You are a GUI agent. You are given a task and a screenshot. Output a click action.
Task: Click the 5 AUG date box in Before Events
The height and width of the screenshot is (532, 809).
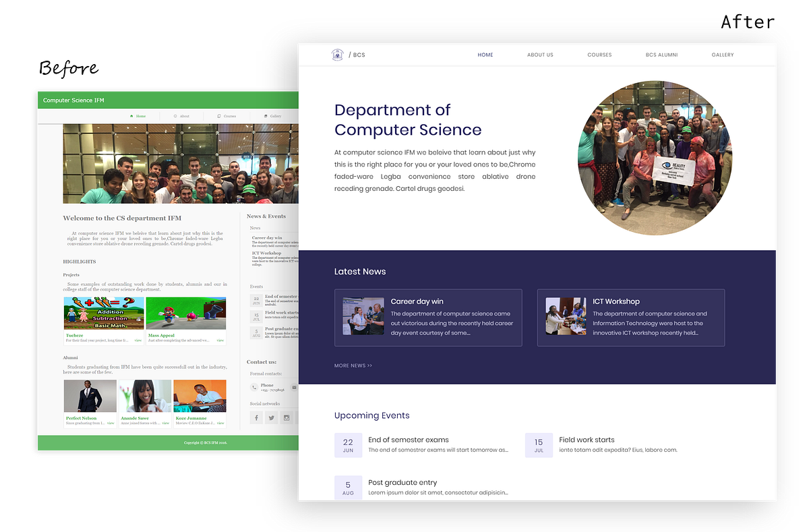point(256,332)
